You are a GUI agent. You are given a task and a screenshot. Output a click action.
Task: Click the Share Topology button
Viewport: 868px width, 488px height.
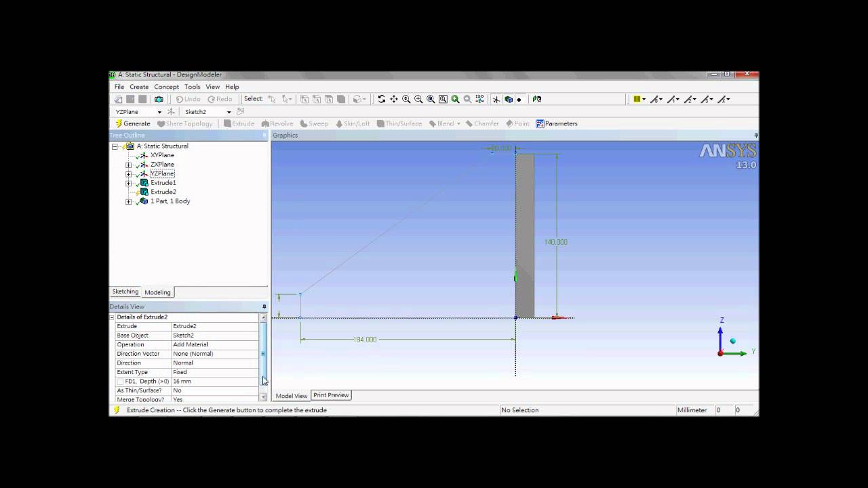click(x=185, y=123)
